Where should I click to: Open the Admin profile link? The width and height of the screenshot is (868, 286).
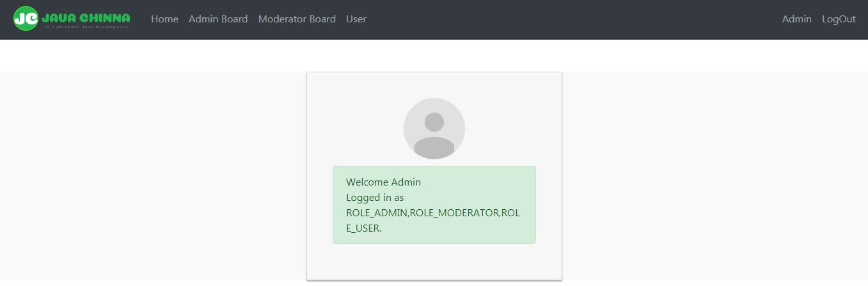pos(796,19)
